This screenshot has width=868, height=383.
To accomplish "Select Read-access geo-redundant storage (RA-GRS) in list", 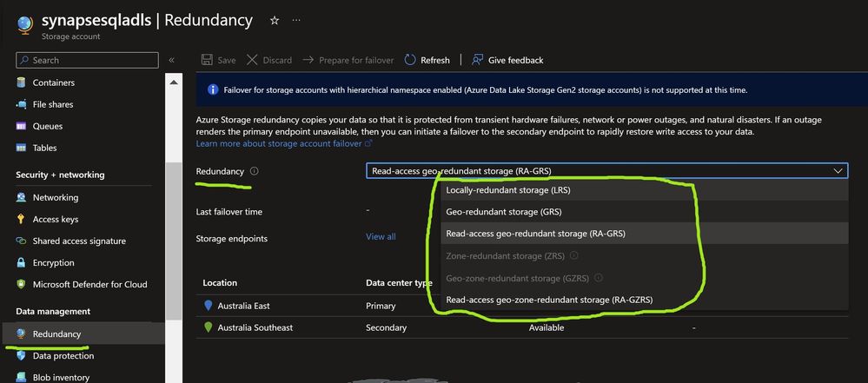I will coord(645,234).
